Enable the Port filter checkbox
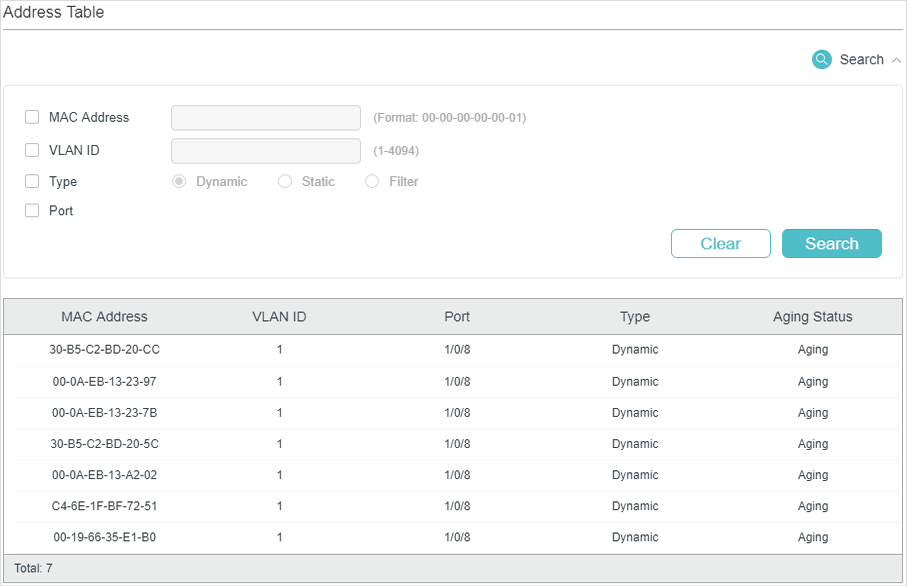 32,210
